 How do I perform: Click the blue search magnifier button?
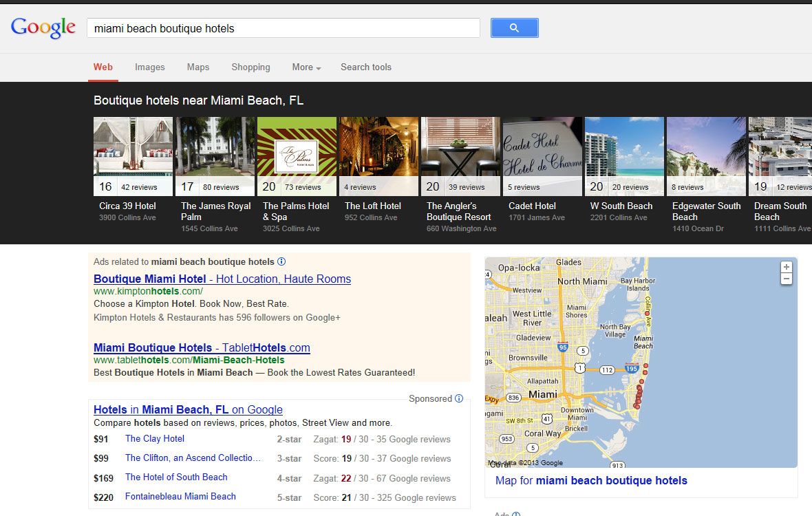(x=514, y=28)
